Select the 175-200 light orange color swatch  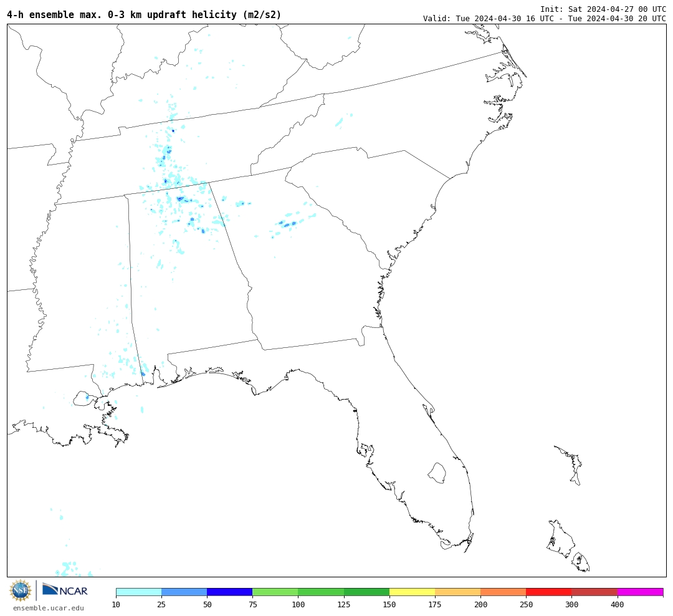pos(457,592)
